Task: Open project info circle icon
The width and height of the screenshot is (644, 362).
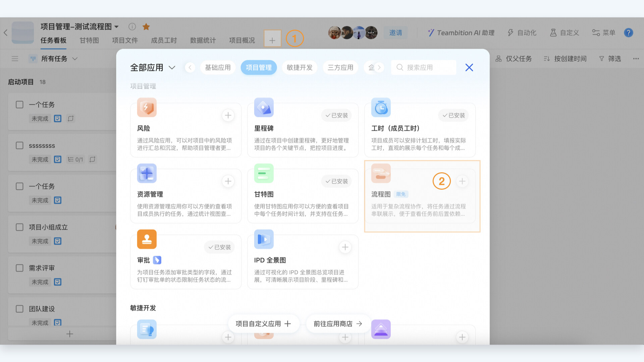Action: (132, 27)
